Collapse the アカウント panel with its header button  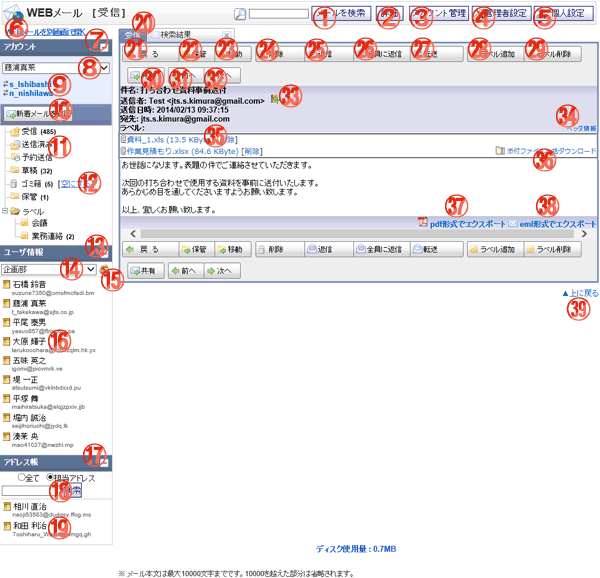[104, 47]
